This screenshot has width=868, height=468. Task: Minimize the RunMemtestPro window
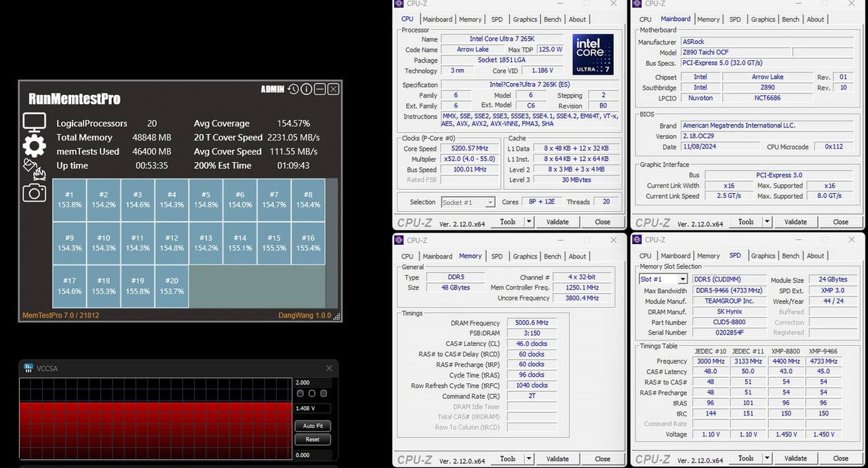coord(320,90)
